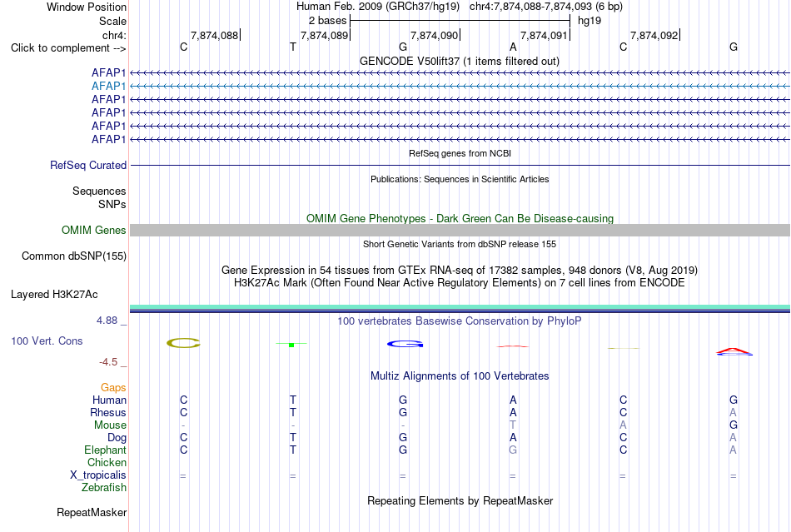Select the X_tropicalis species row label
The width and height of the screenshot is (791, 532).
[98, 475]
